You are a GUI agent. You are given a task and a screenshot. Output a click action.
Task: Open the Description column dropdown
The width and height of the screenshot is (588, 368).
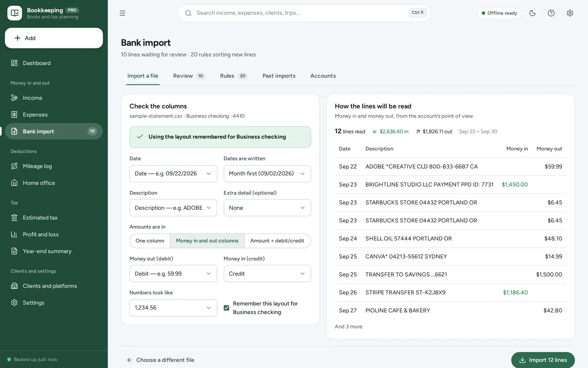173,208
